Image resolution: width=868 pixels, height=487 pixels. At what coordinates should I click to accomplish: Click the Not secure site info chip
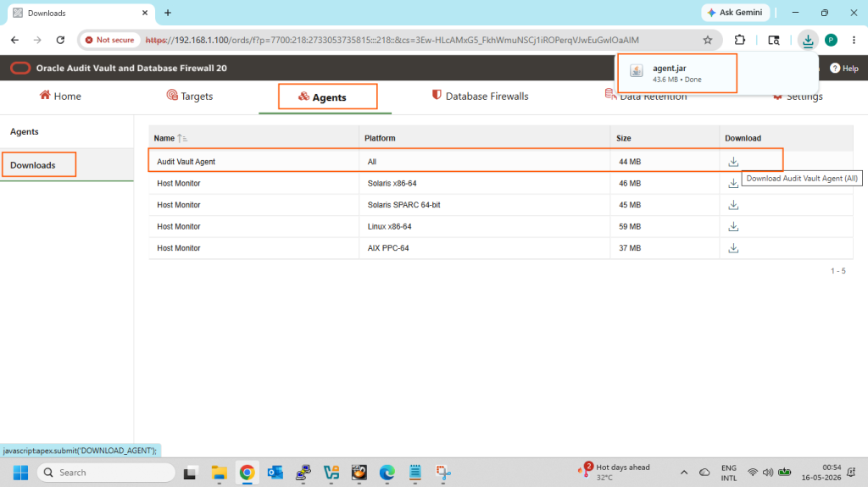coord(109,40)
